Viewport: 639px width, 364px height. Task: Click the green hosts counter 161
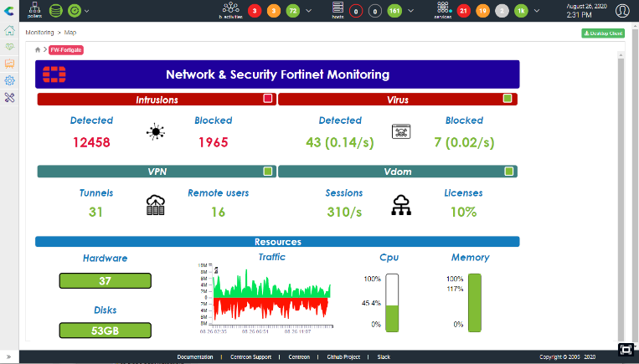pos(394,11)
